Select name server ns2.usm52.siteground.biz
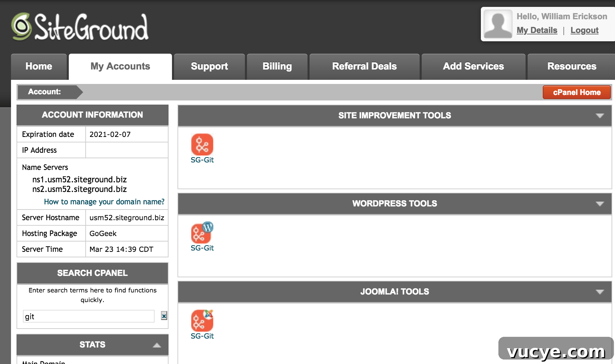Screen dimensions: 615x364 79,189
